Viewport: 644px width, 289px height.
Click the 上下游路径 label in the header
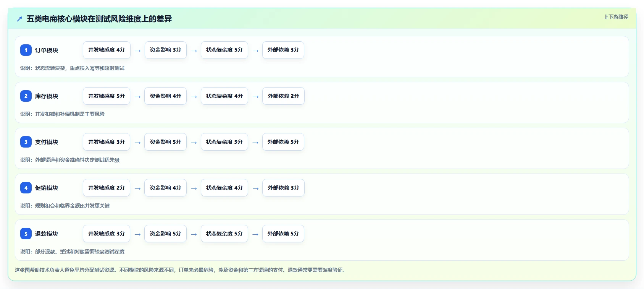616,17
